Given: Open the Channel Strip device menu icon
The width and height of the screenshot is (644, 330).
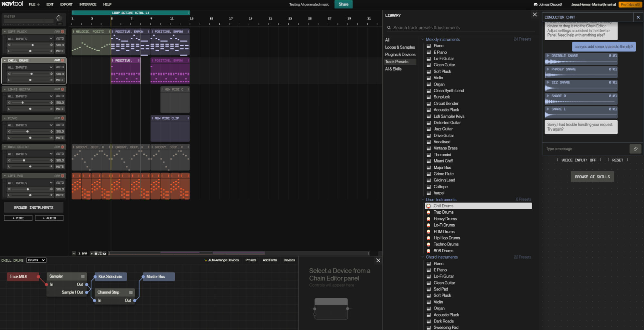Looking at the screenshot, I should [131, 292].
